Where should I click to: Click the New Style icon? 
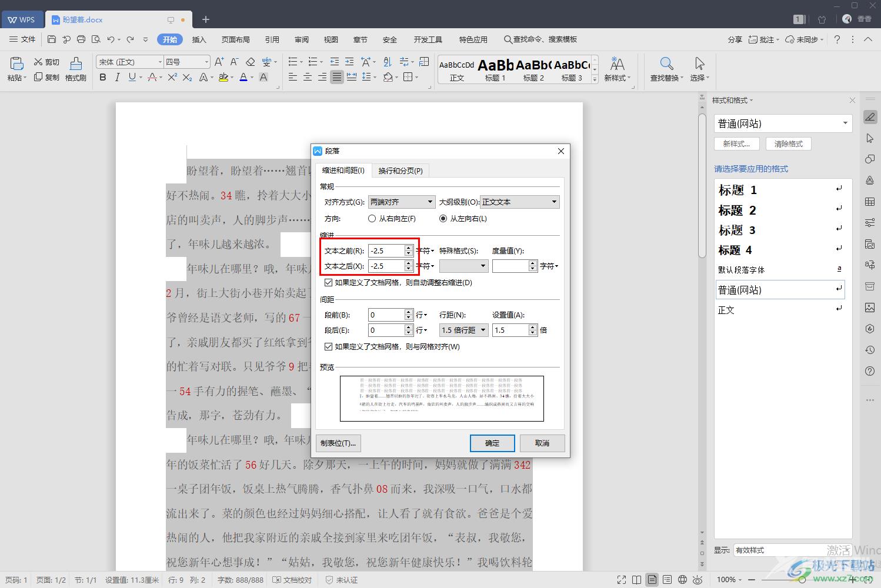point(617,64)
